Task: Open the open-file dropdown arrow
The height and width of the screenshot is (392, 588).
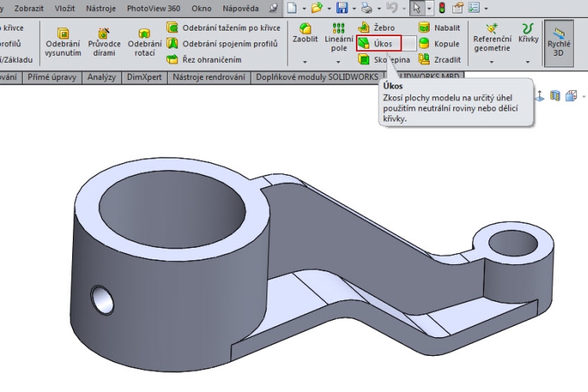Action: click(328, 9)
